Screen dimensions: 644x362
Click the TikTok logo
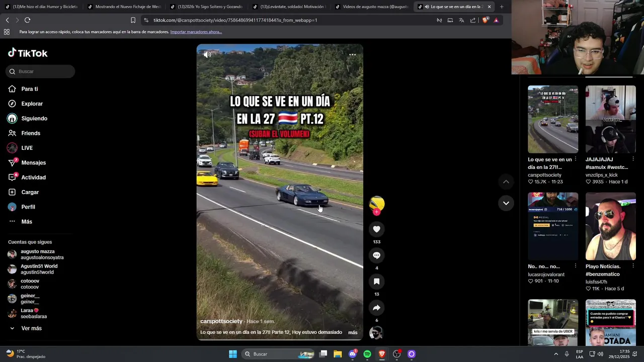point(28,53)
